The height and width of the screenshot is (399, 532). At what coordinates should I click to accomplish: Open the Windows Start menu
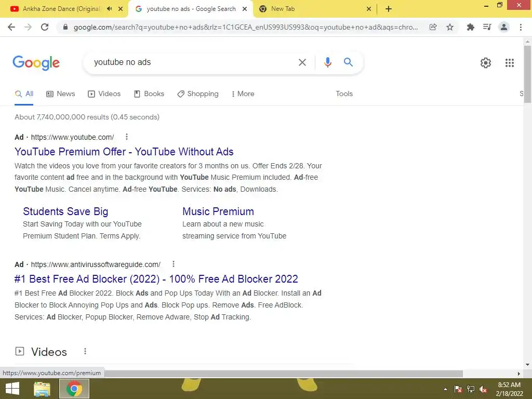point(12,389)
